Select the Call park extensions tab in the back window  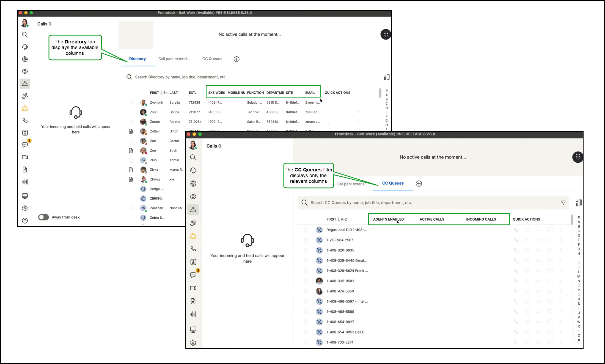pos(174,59)
